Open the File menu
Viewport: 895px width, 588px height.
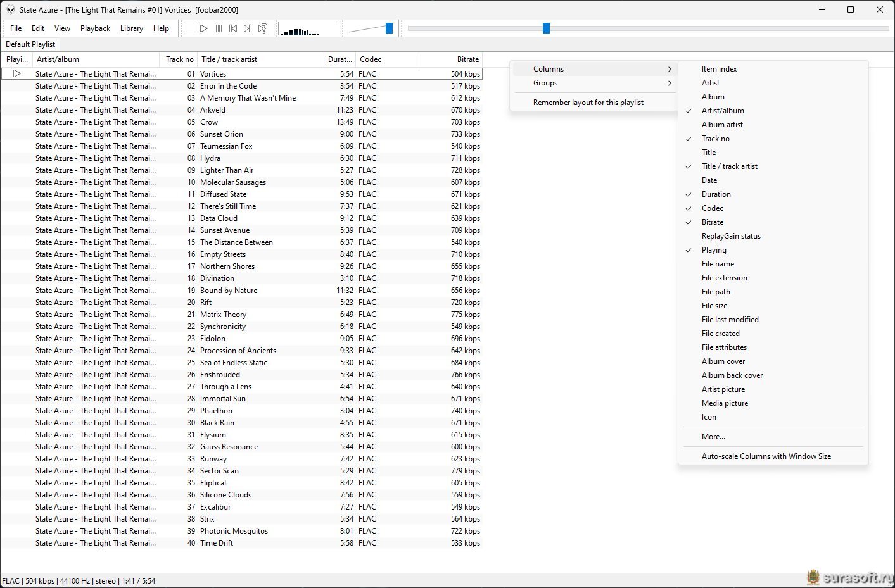pyautogui.click(x=16, y=28)
